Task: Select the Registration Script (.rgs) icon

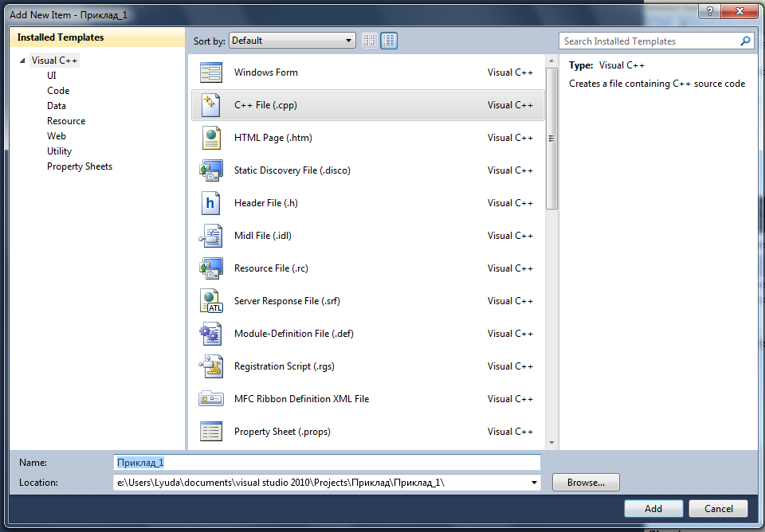Action: coord(211,366)
